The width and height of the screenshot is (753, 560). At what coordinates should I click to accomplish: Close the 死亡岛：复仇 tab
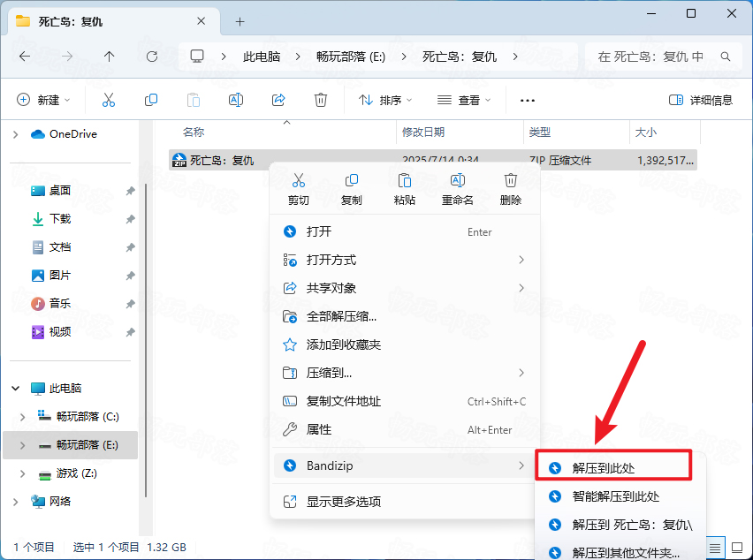point(202,21)
